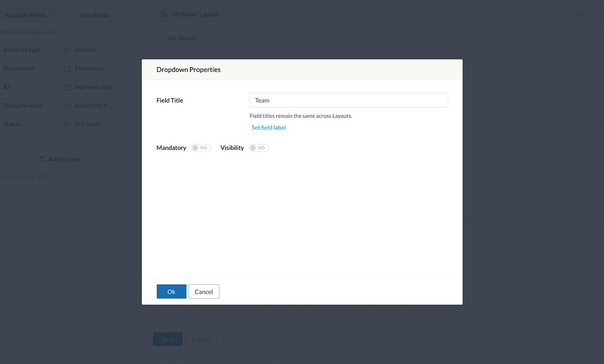Click the pencil edit icon beside Webinar Layout
604x364 pixels.
(580, 15)
